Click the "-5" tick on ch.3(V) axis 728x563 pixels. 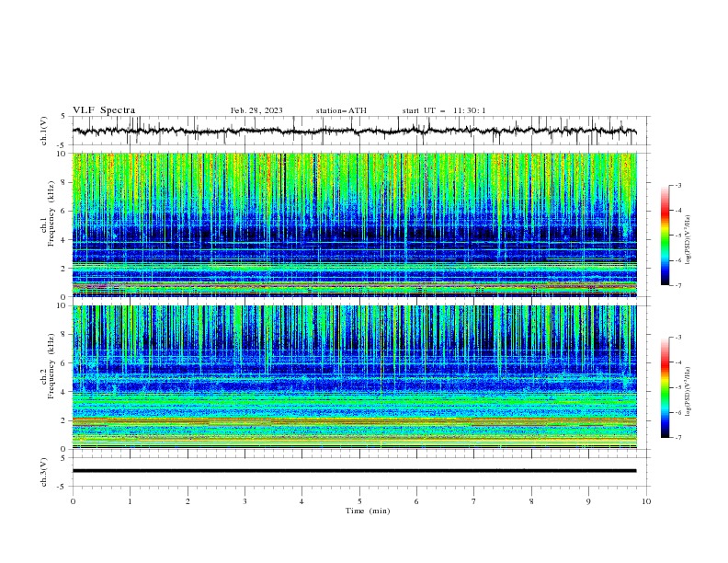(x=63, y=487)
